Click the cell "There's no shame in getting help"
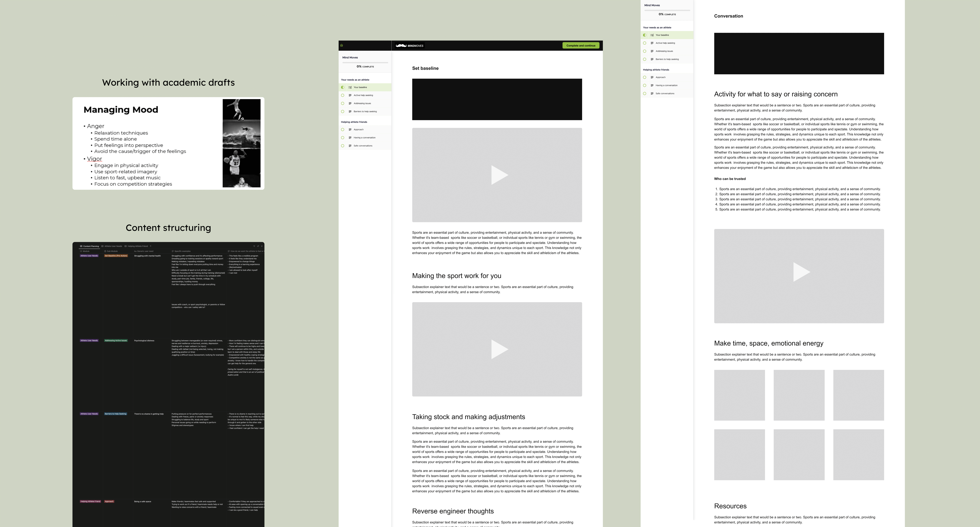This screenshot has height=527, width=980. 149,414
